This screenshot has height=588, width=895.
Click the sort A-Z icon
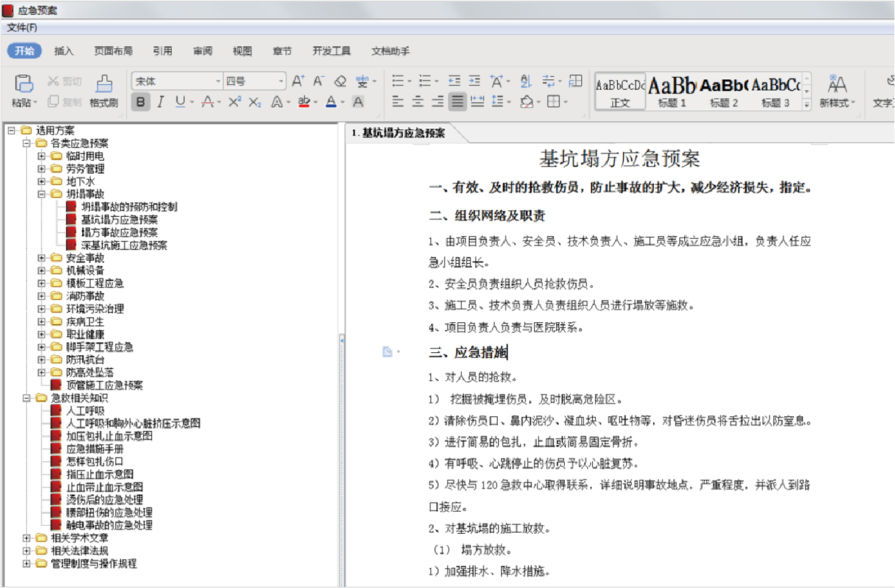526,81
